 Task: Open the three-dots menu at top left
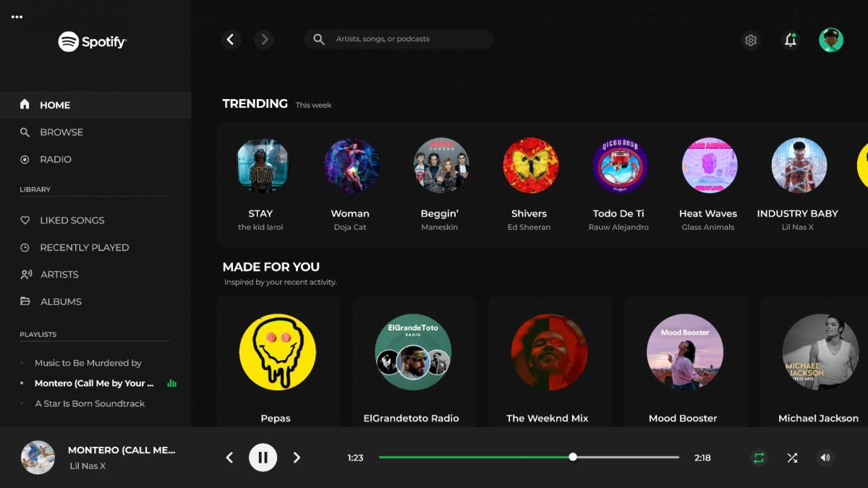point(17,16)
